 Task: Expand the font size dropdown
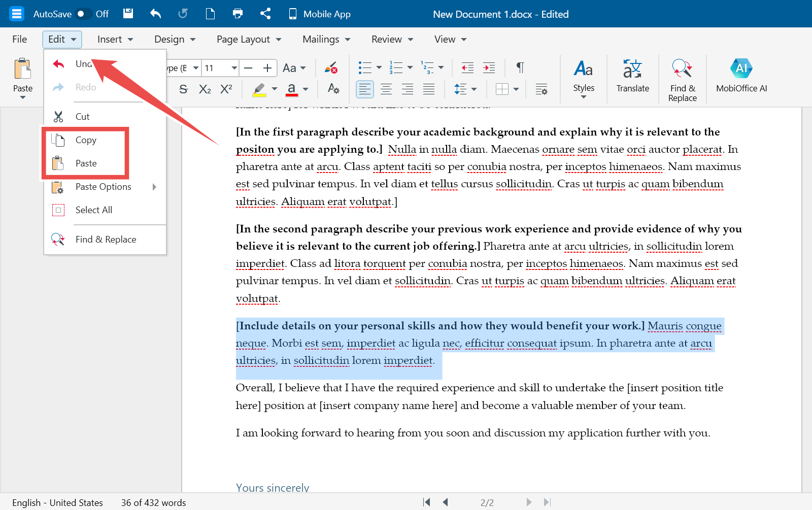(234, 68)
